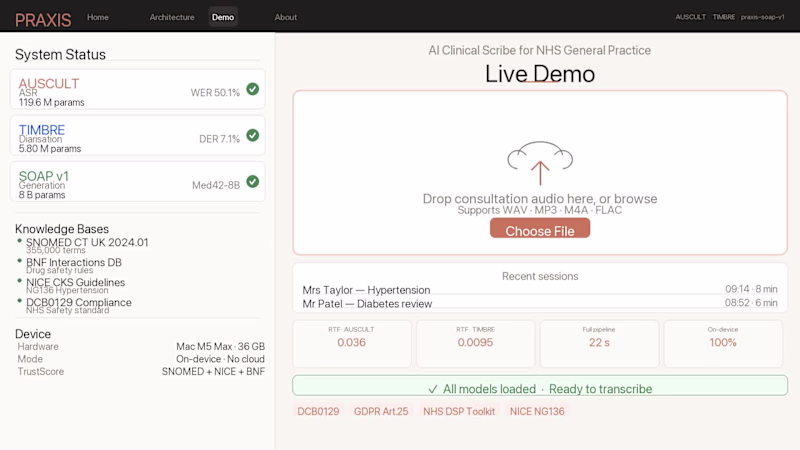The height and width of the screenshot is (450, 800).
Task: Open the Mr Patel — Diabetes review session
Action: (x=540, y=304)
